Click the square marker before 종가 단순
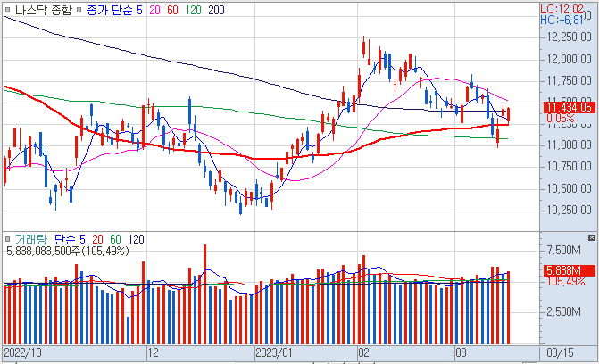The image size is (599, 364). [79, 10]
